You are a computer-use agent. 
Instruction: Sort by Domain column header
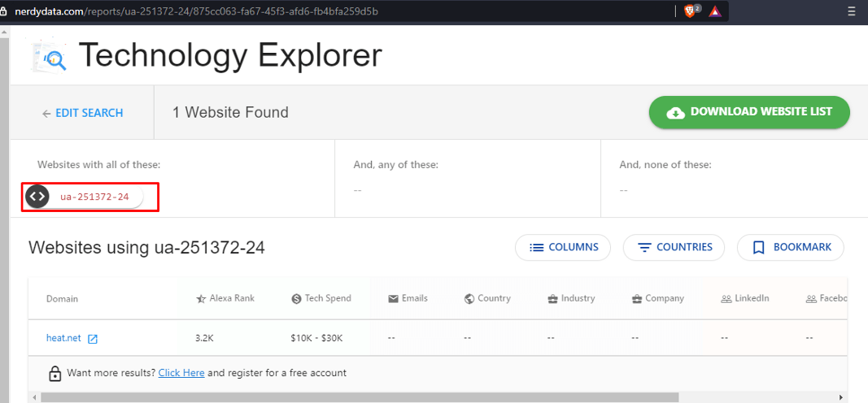coord(62,299)
